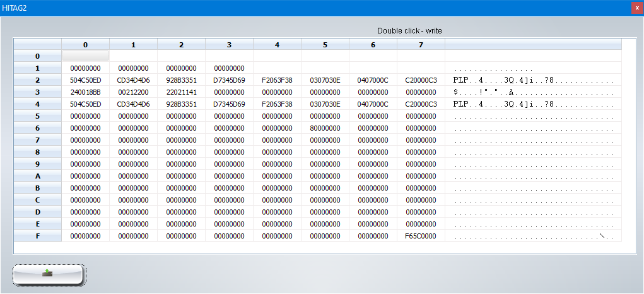
Task: Select cell 22021141 in row 3
Action: coord(182,92)
